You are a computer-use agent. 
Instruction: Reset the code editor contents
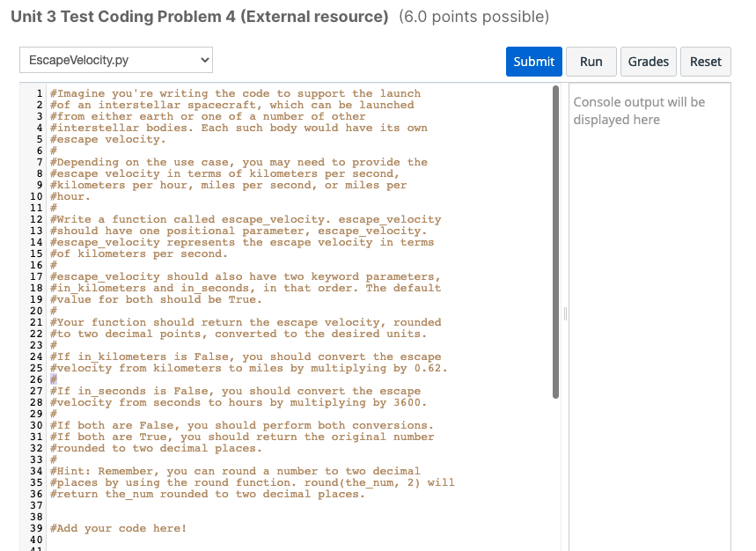(x=703, y=61)
